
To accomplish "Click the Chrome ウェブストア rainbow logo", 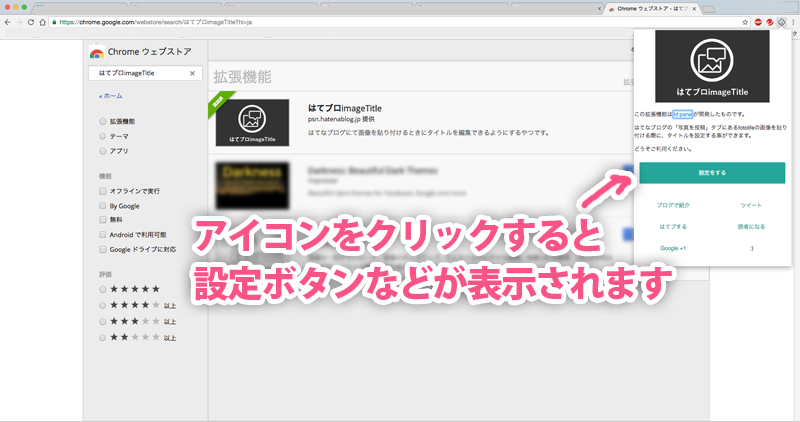I will 96,53.
